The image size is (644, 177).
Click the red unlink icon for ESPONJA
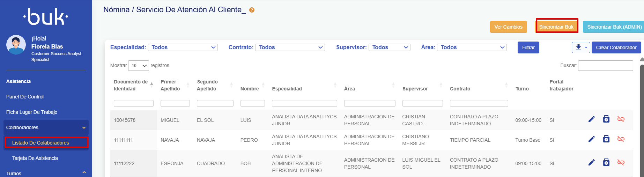[x=621, y=162]
